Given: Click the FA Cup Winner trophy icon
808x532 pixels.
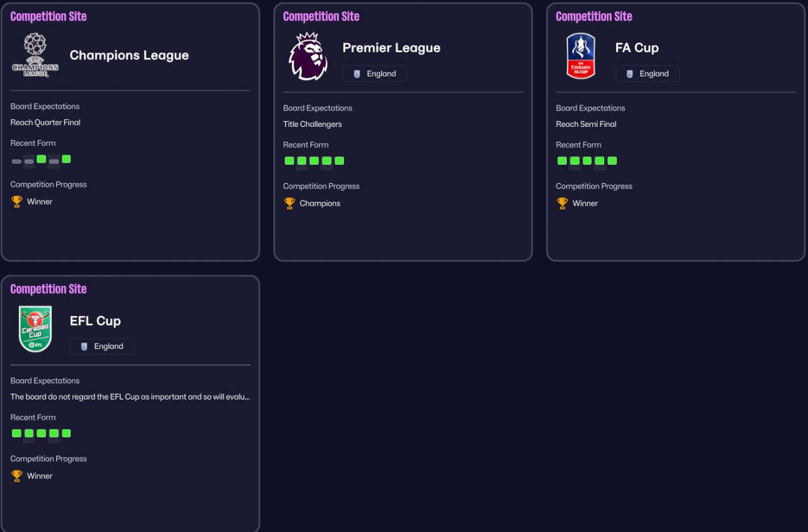Looking at the screenshot, I should click(x=562, y=203).
